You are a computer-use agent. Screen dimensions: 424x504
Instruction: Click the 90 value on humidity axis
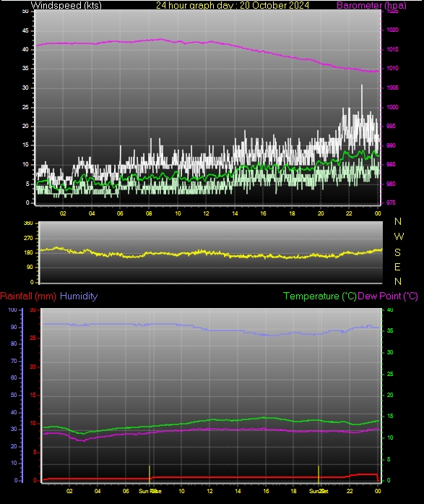[x=14, y=327]
